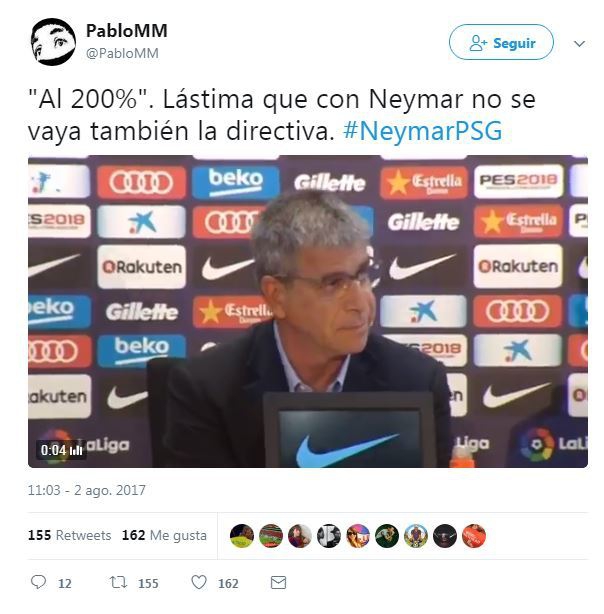Click the 12 replies count

(65, 583)
